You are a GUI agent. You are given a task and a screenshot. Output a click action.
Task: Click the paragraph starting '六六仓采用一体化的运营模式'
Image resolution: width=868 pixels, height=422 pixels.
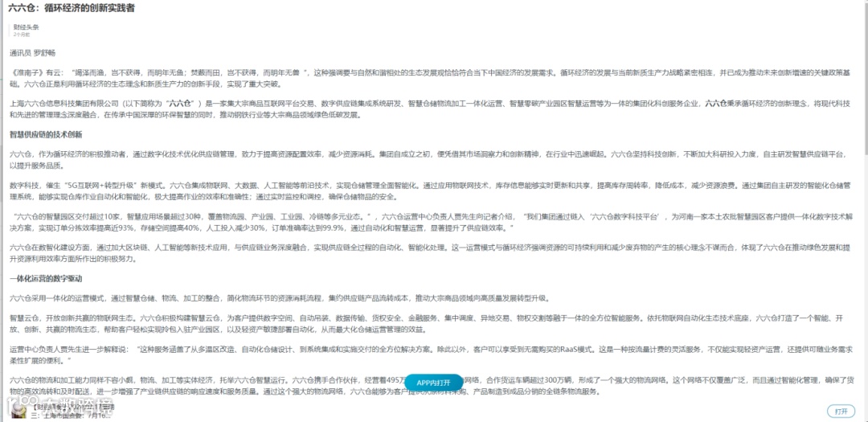point(280,298)
